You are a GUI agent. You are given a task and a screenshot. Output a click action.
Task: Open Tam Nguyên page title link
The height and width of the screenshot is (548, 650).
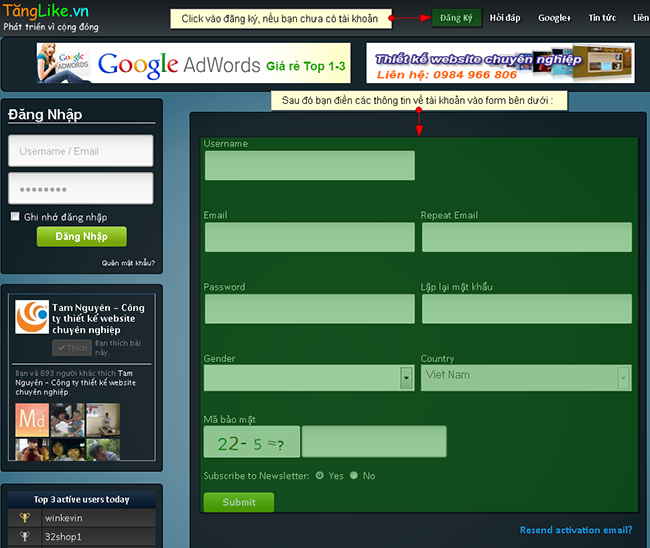pyautogui.click(x=98, y=318)
